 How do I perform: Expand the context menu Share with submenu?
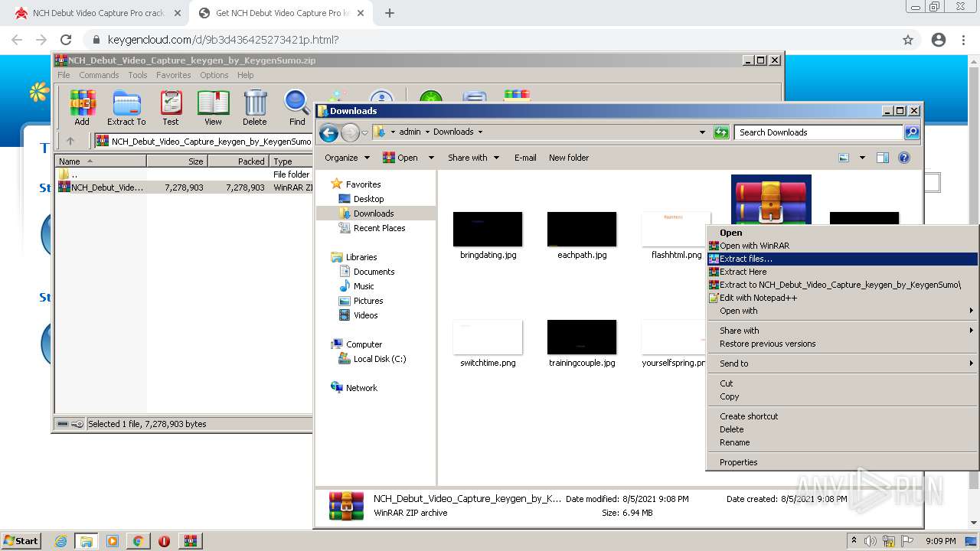pos(842,331)
